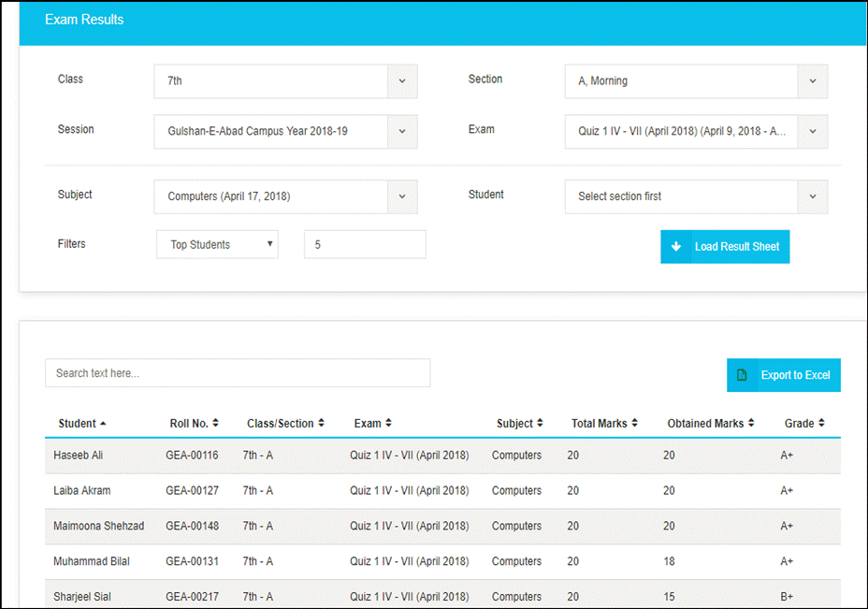
Task: Click obtained marks 15 for Sharjeel Sial
Action: point(669,597)
